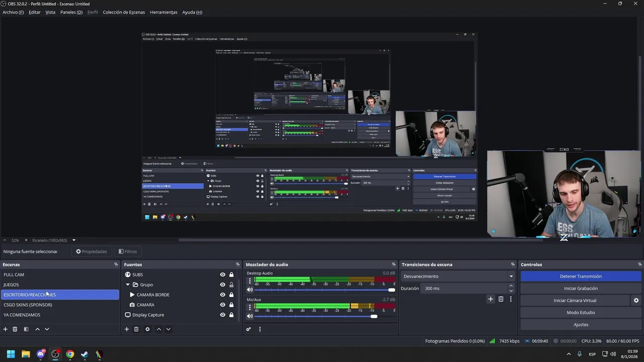
Task: Click the Mic/Aux volume slider handle
Action: click(374, 316)
